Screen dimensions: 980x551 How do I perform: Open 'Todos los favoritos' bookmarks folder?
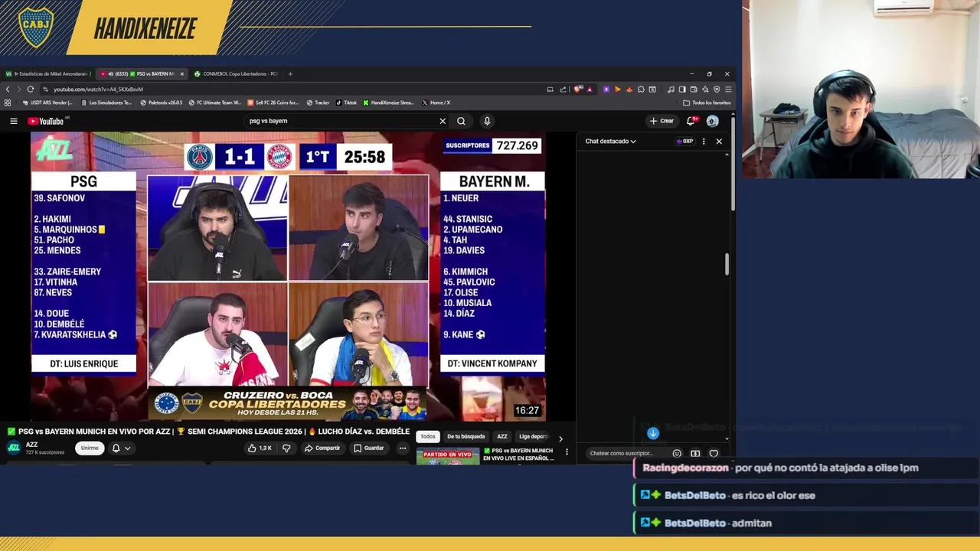point(706,103)
